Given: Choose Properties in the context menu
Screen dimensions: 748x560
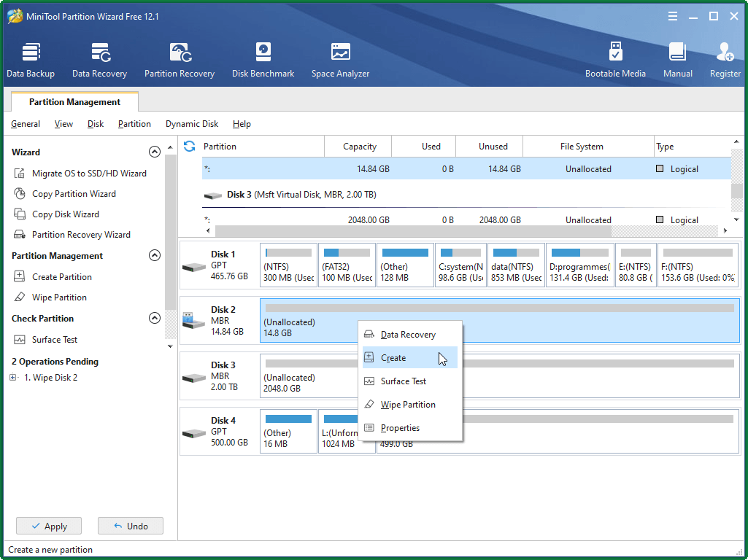Looking at the screenshot, I should pos(410,427).
